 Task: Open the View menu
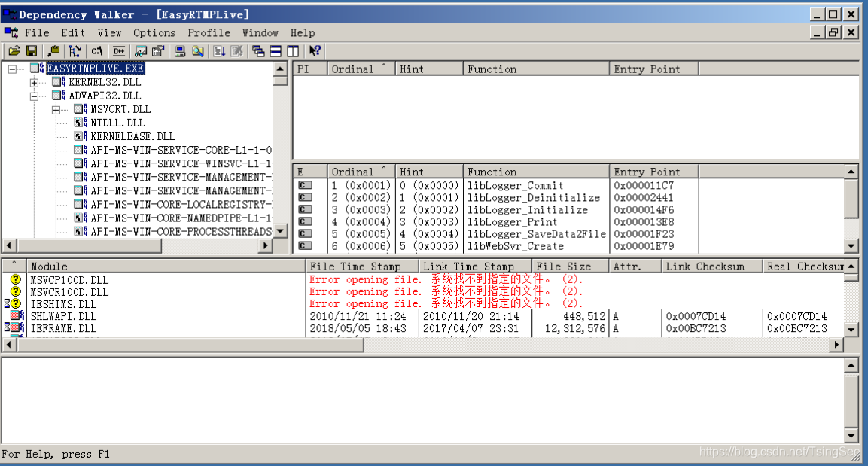(x=110, y=32)
